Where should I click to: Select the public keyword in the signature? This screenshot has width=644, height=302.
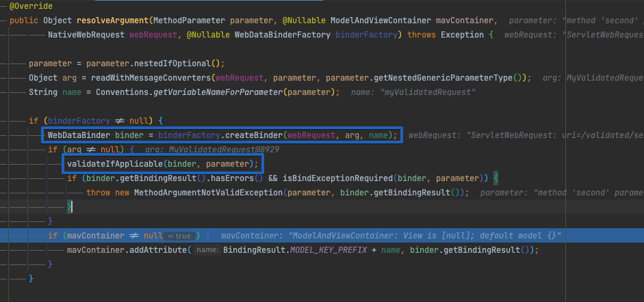pos(24,20)
